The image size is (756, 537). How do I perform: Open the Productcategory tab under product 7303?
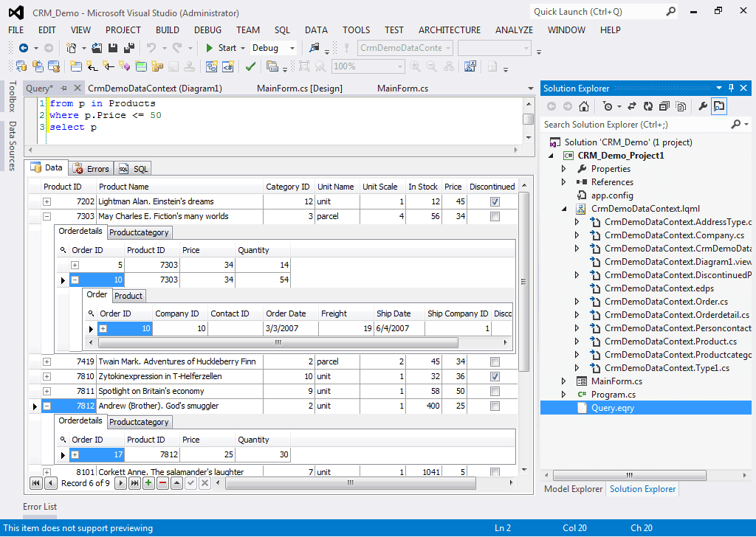(x=139, y=232)
